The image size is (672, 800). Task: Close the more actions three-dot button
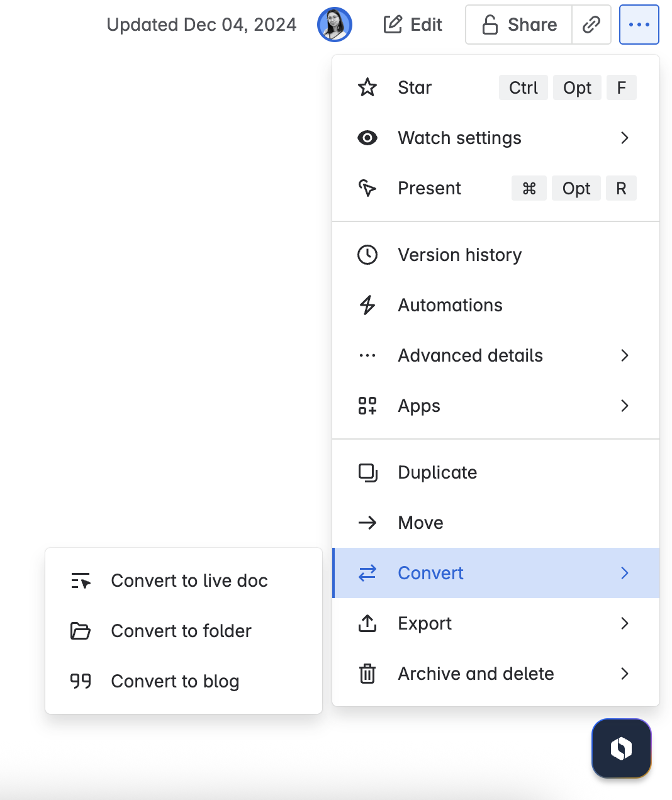click(639, 25)
